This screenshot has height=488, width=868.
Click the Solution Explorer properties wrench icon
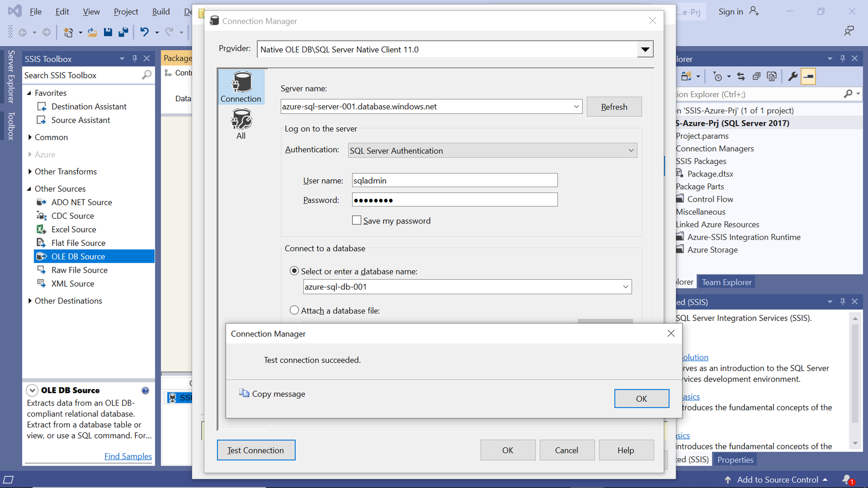coord(792,77)
